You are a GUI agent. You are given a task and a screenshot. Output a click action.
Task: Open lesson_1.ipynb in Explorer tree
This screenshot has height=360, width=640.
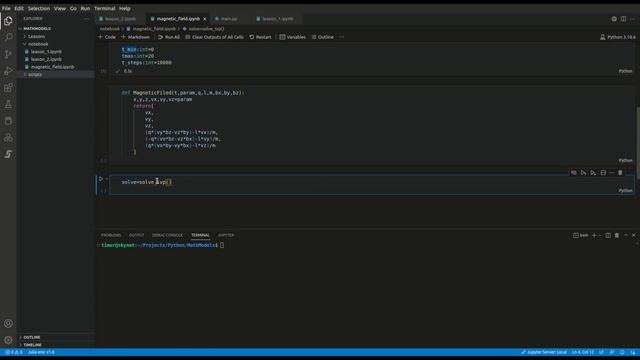(46, 51)
